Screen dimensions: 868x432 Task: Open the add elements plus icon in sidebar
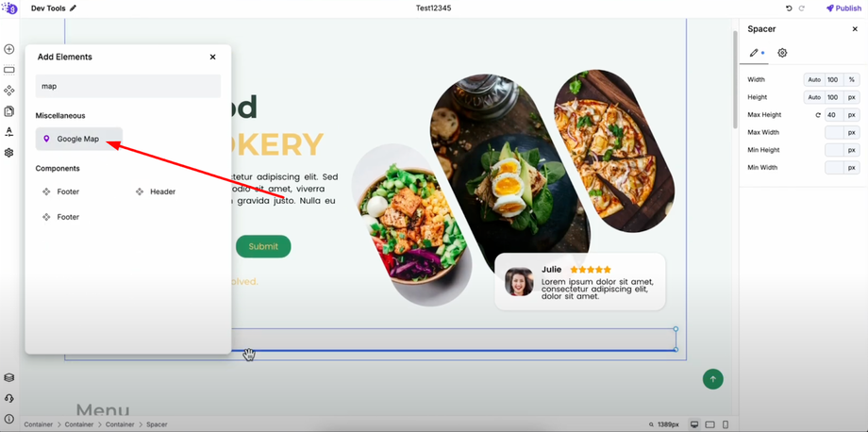8,49
